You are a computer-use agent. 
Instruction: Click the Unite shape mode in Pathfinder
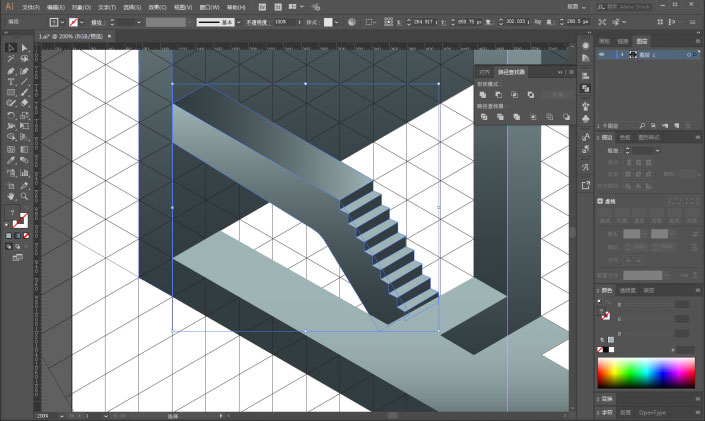[483, 94]
